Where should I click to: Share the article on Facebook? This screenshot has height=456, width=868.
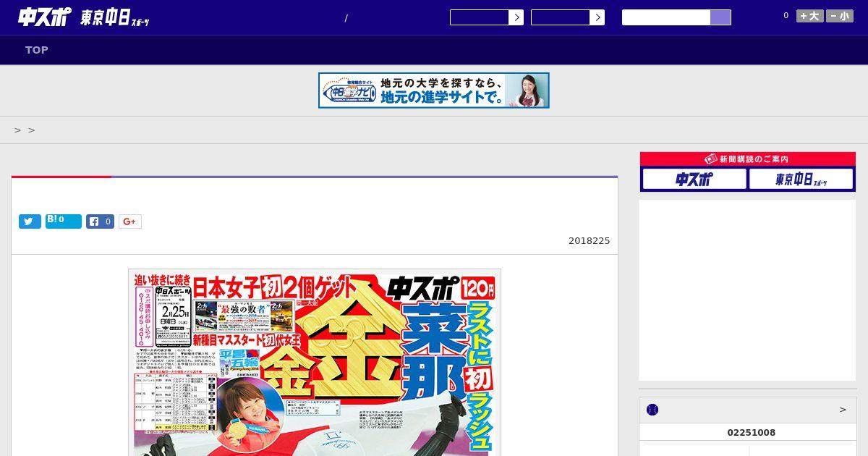click(x=101, y=221)
